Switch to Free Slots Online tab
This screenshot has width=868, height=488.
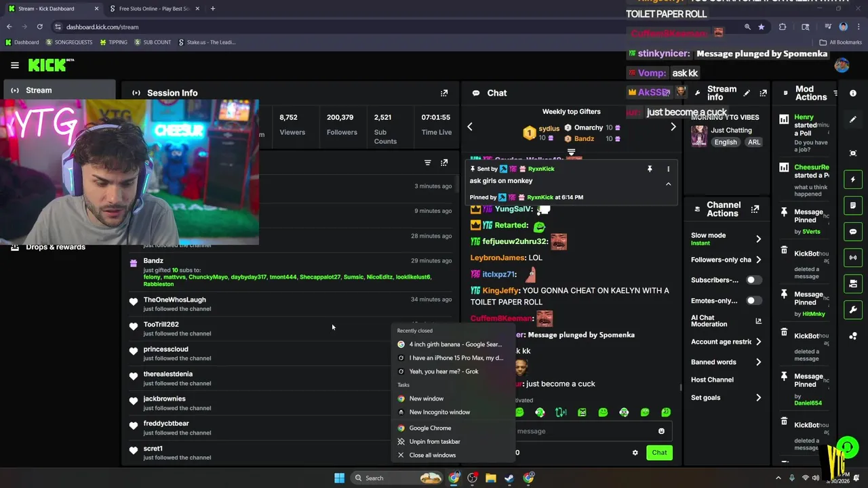click(155, 9)
